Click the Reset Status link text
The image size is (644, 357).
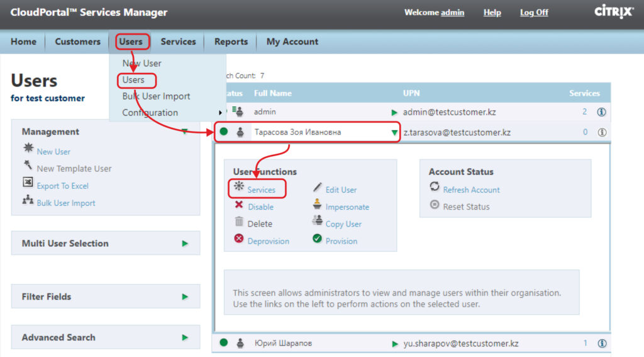(466, 207)
